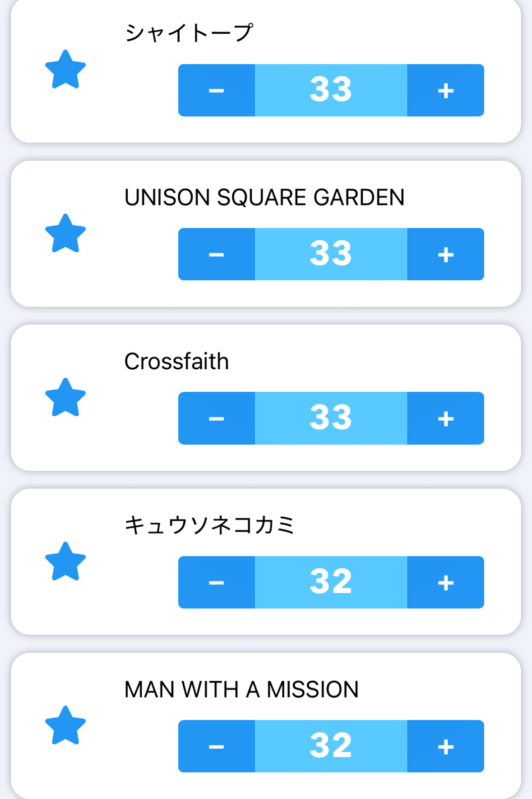Viewport: 532px width, 799px height.
Task: Select the MAN WITH A MISSION title
Action: (241, 690)
